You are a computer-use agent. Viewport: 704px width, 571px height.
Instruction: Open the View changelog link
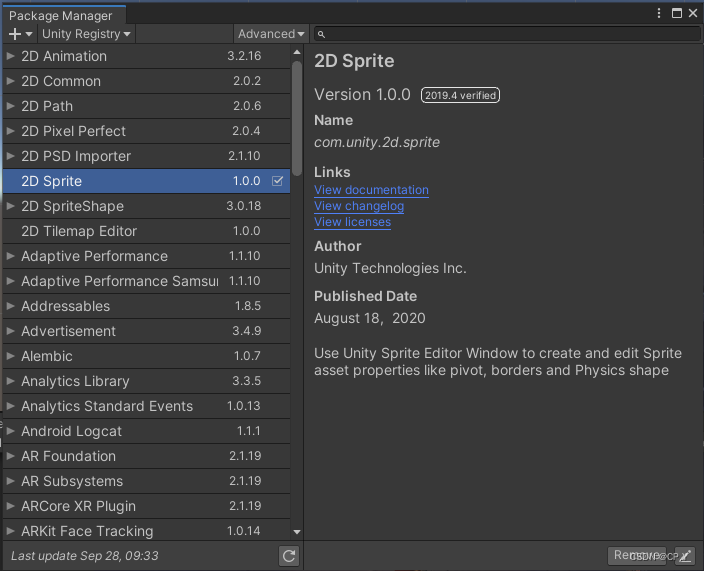pyautogui.click(x=359, y=206)
